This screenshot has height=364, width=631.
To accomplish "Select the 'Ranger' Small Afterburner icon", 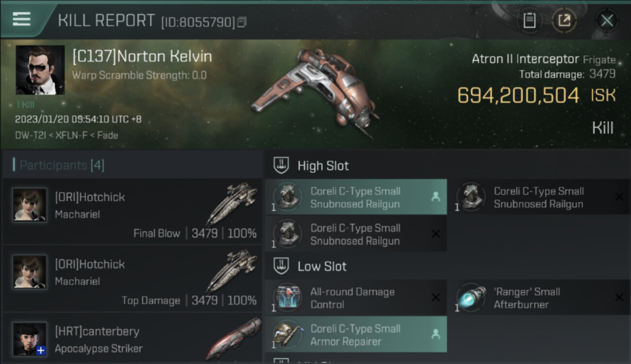I will [x=471, y=298].
